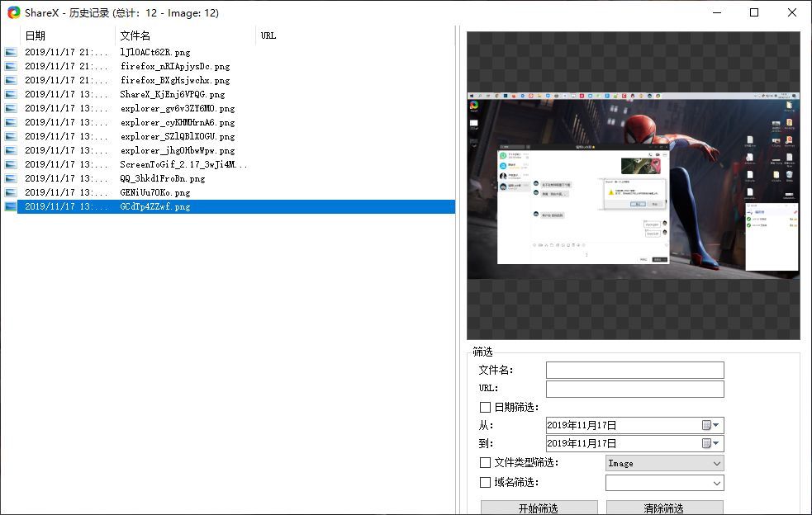Image resolution: width=812 pixels, height=515 pixels.
Task: Select the explorer_cyKHMHrnA6.png entry
Action: coord(178,122)
